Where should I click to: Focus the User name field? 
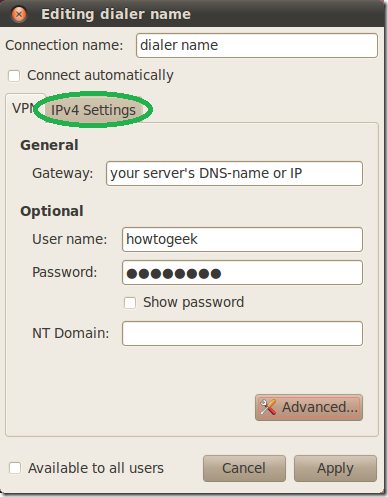pos(242,239)
